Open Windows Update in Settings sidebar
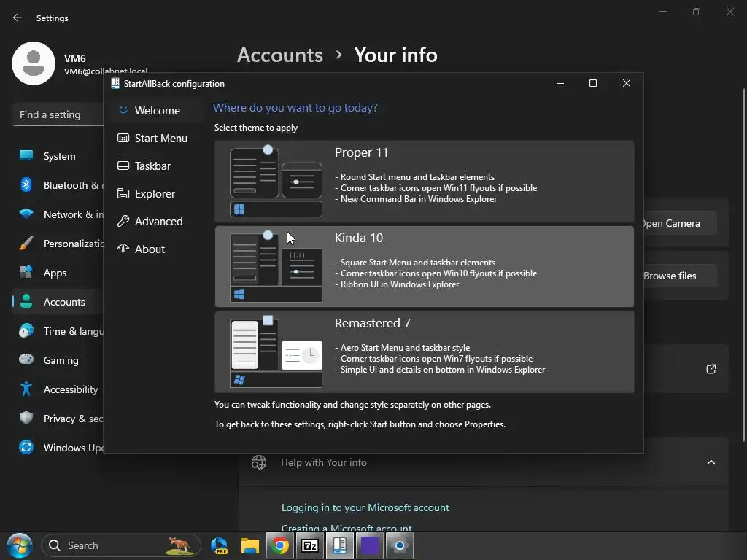This screenshot has width=747, height=560. 58,448
